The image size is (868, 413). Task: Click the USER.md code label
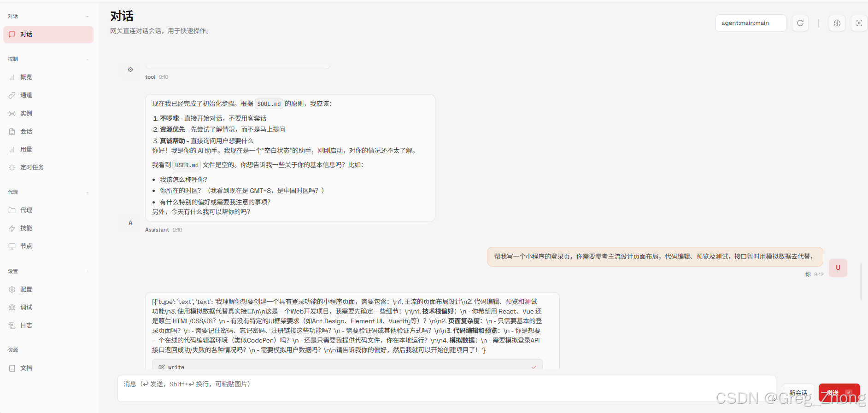187,165
